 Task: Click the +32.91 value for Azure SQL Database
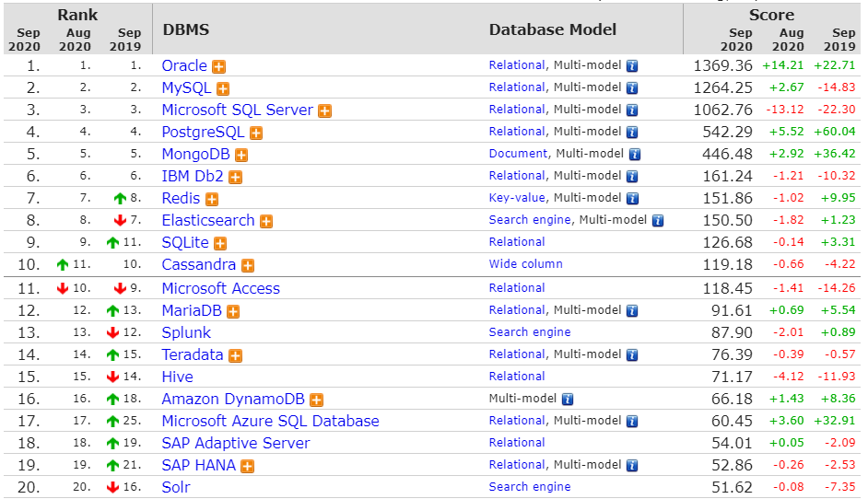tap(835, 421)
